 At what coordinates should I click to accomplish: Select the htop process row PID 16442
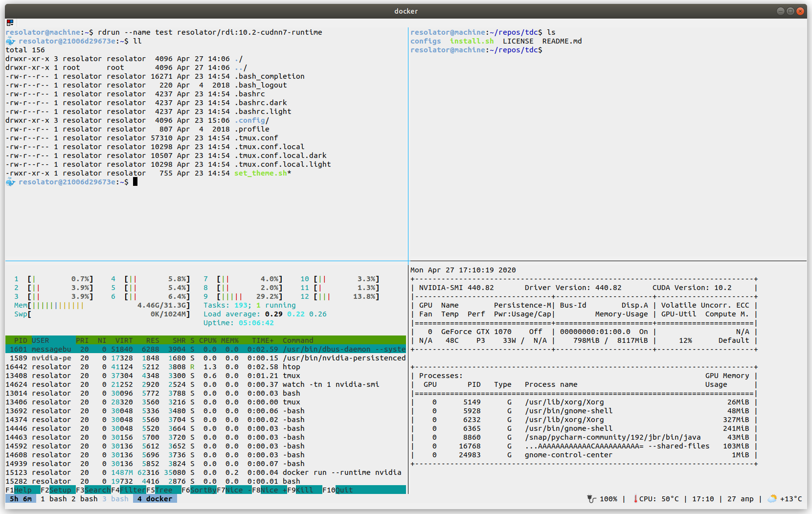[205, 367]
